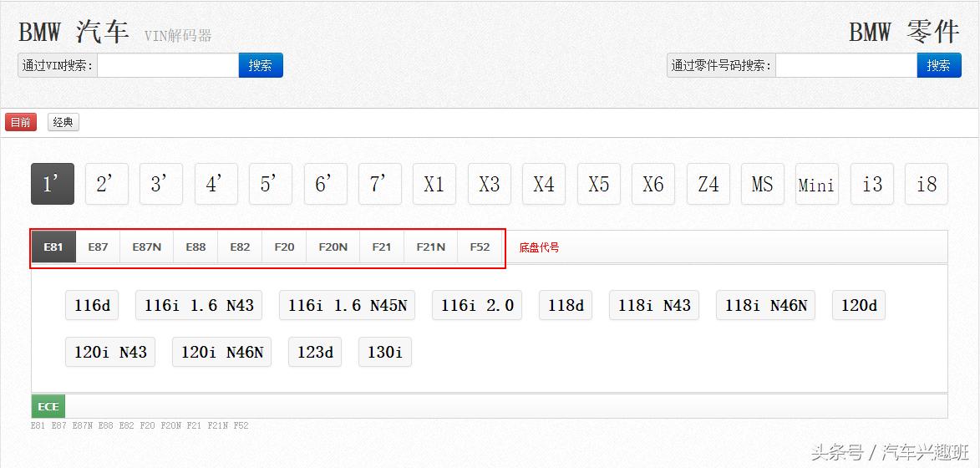Select the X3 model tile
The image size is (980, 468).
tap(490, 185)
